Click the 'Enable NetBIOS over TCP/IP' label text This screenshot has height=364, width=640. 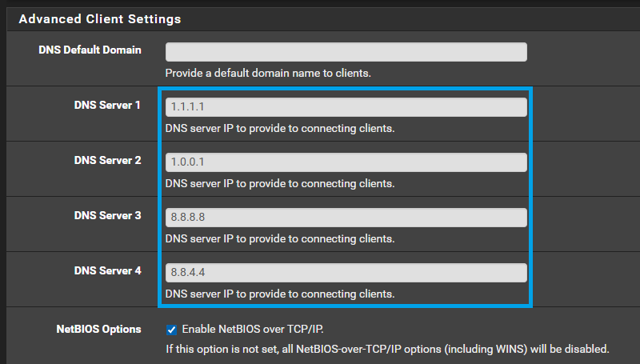tap(253, 330)
